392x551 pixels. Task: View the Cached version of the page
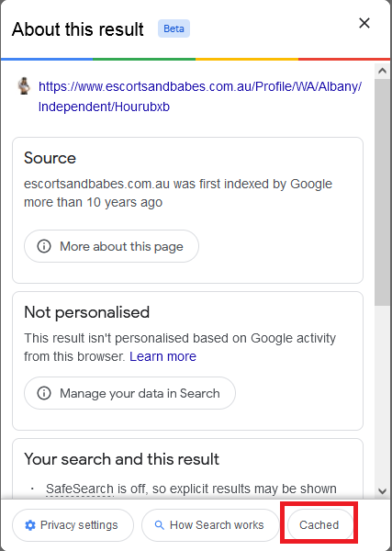pos(319,525)
